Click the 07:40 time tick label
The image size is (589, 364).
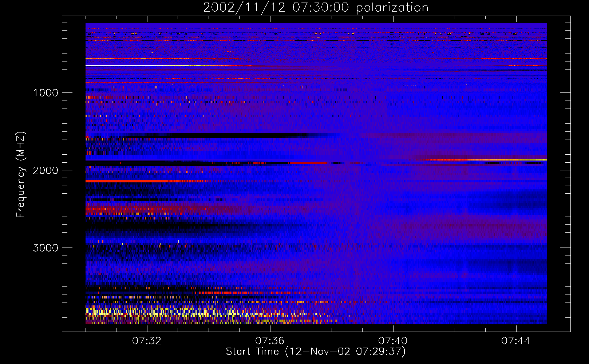(393, 341)
